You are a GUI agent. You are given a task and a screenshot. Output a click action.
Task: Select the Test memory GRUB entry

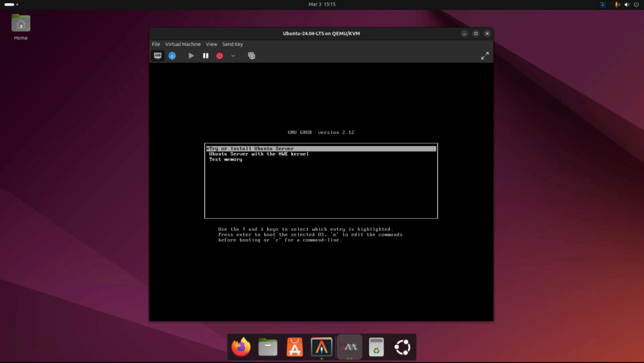(226, 159)
